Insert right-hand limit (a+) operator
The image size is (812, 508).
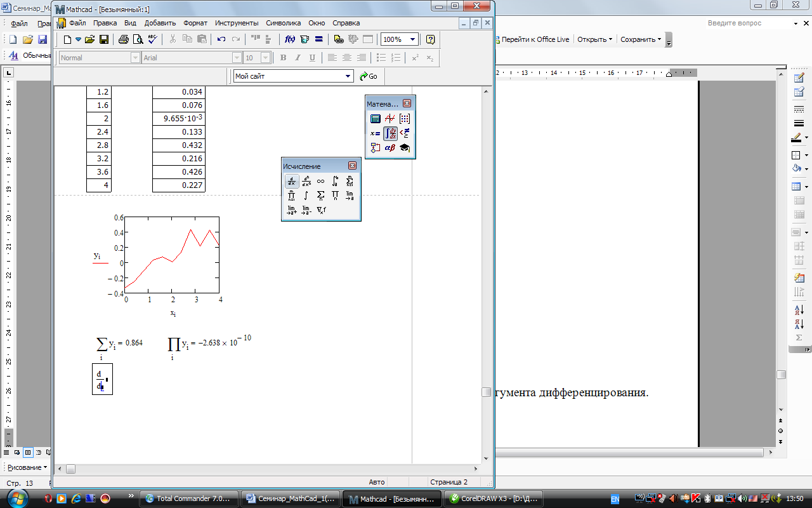(x=292, y=210)
